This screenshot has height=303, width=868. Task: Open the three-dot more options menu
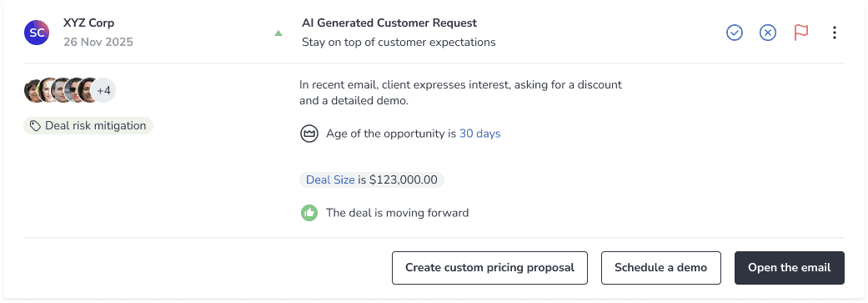click(835, 33)
